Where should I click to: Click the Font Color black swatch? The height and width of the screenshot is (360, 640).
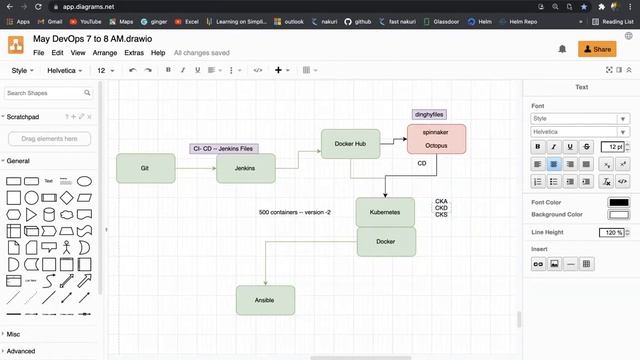(x=619, y=202)
